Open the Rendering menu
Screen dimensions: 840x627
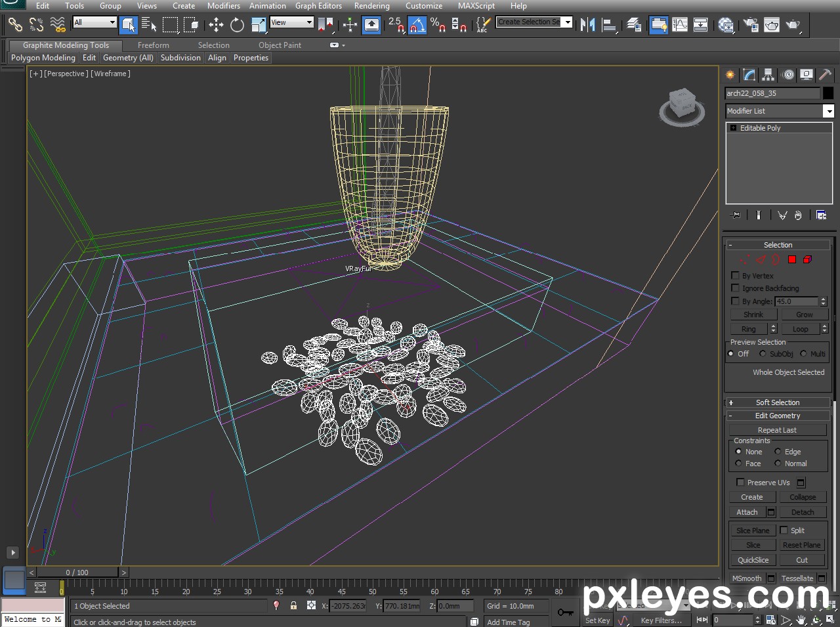[371, 6]
